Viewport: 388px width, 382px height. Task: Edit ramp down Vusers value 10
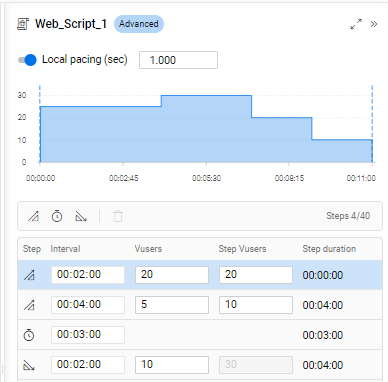pos(172,365)
